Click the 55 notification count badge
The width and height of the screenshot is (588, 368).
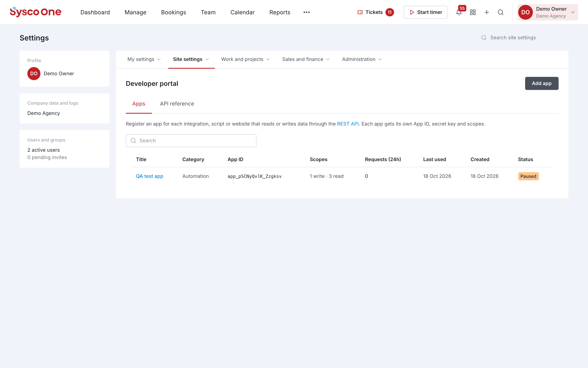[462, 8]
